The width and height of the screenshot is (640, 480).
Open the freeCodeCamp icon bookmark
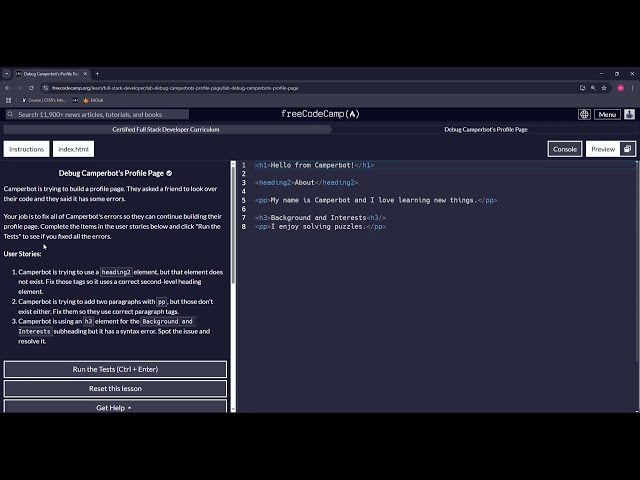(x=75, y=100)
